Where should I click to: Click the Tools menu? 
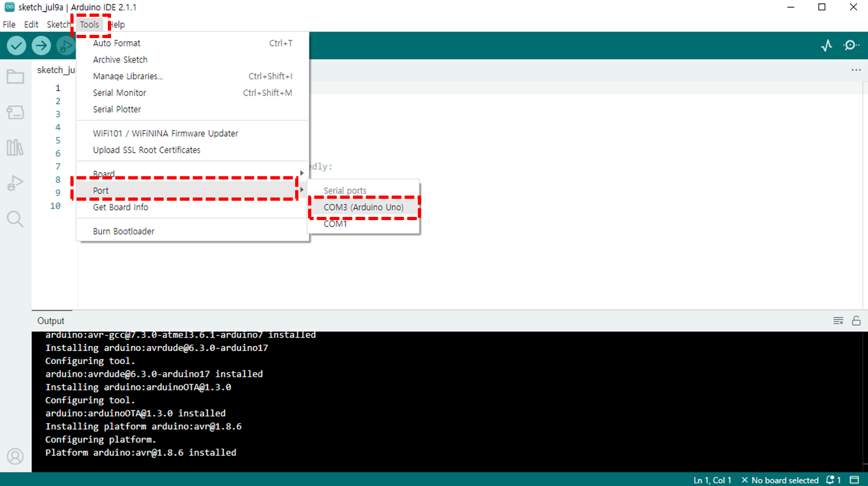(x=90, y=25)
